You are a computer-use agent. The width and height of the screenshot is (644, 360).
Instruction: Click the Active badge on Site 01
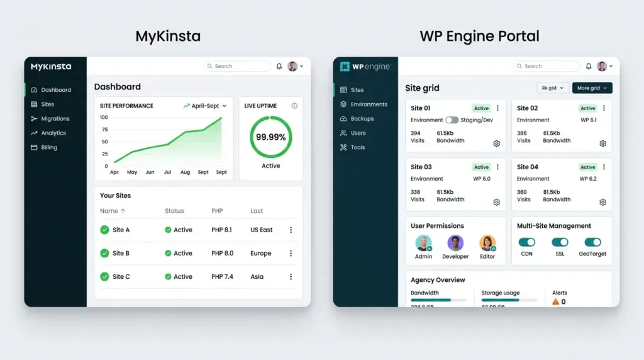(481, 108)
